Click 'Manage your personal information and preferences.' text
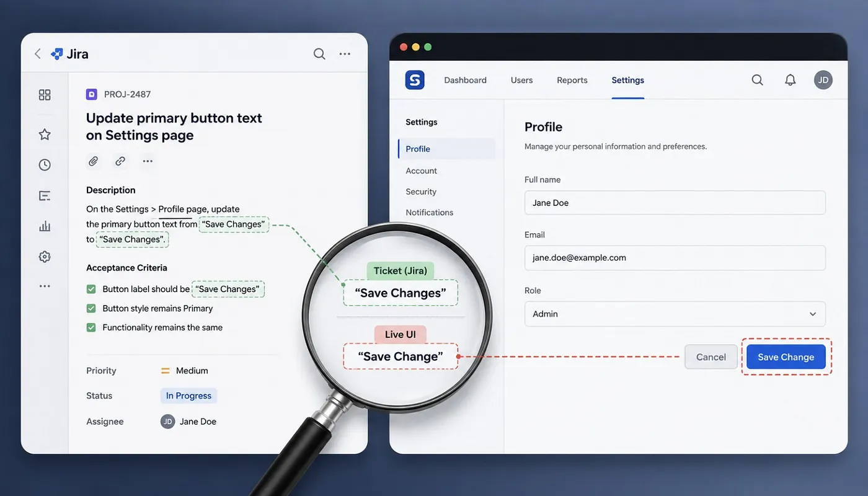This screenshot has width=868, height=496. click(616, 147)
